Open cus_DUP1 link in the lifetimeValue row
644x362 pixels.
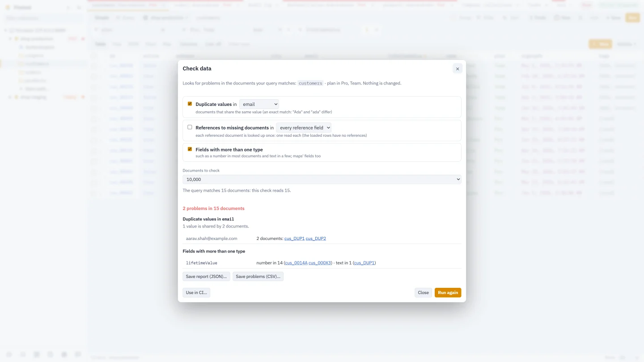coord(364,263)
